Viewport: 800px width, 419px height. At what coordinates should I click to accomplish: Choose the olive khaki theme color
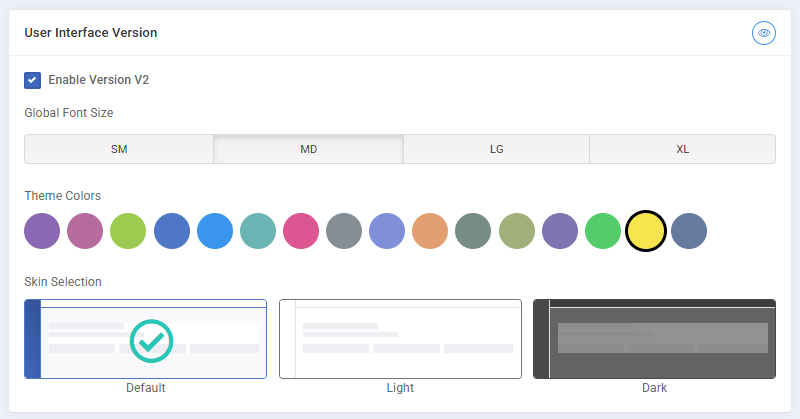point(517,231)
